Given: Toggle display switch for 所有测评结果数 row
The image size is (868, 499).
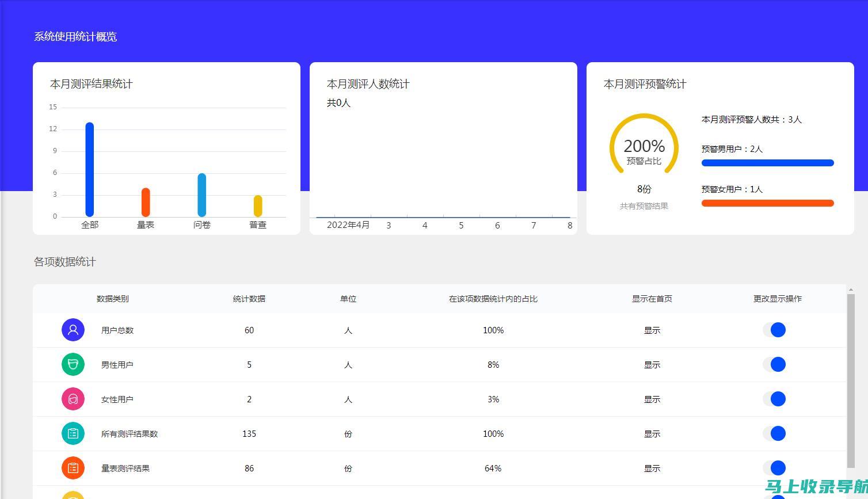Looking at the screenshot, I should [x=774, y=433].
